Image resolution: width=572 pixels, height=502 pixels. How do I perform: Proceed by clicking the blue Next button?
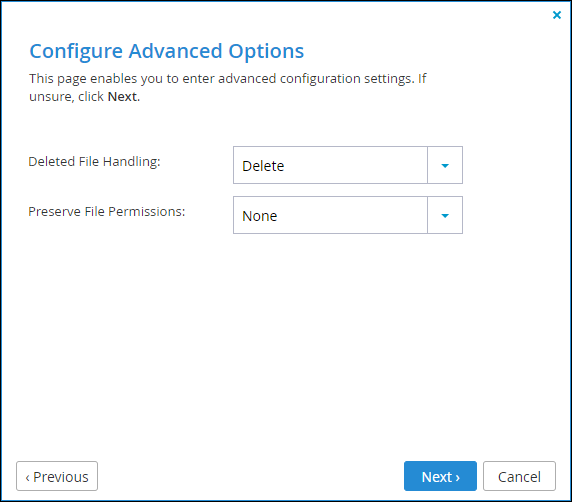point(440,476)
